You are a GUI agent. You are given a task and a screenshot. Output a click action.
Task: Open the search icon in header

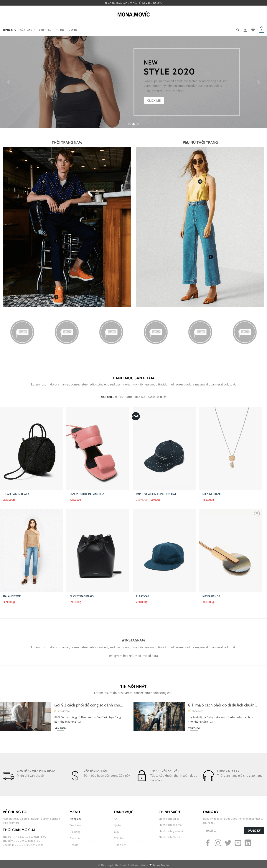238,30
